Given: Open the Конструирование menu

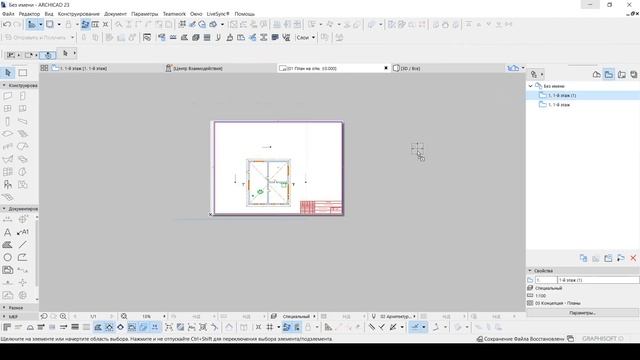Looking at the screenshot, I should (79, 14).
